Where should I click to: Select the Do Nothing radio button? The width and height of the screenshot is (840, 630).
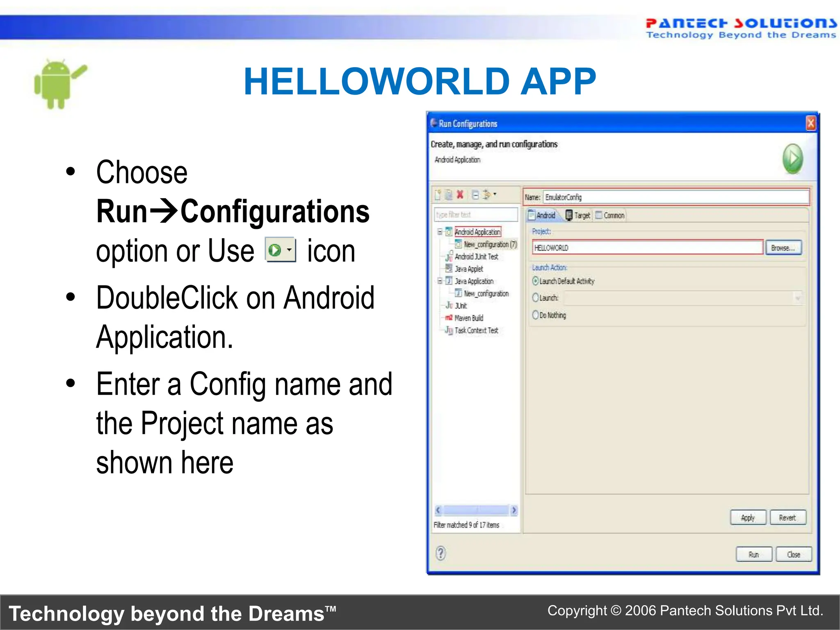point(535,315)
